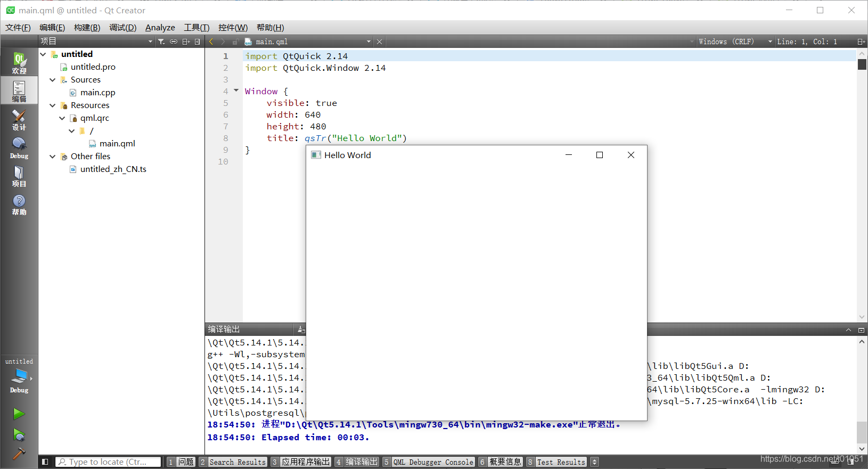
Task: Show the 编译输出 pane
Action: point(357,462)
